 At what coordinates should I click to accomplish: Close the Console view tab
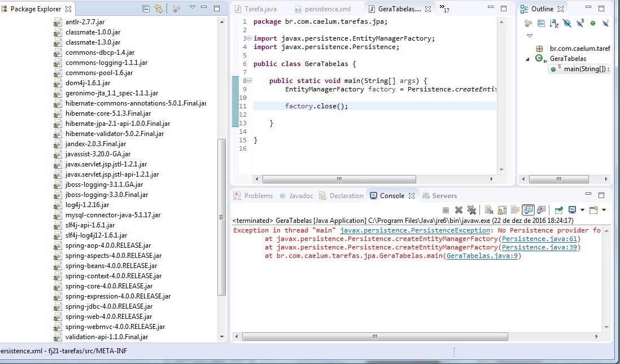412,196
